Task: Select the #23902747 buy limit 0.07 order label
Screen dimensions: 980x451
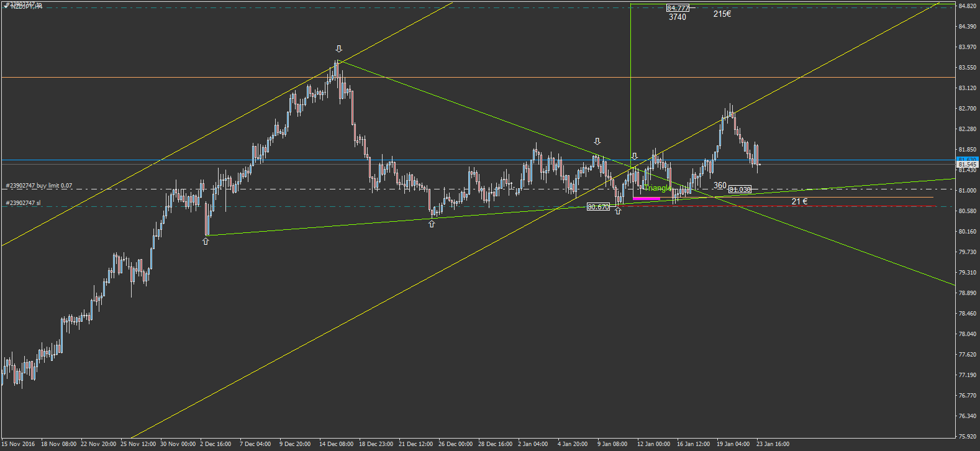Action: pyautogui.click(x=39, y=186)
